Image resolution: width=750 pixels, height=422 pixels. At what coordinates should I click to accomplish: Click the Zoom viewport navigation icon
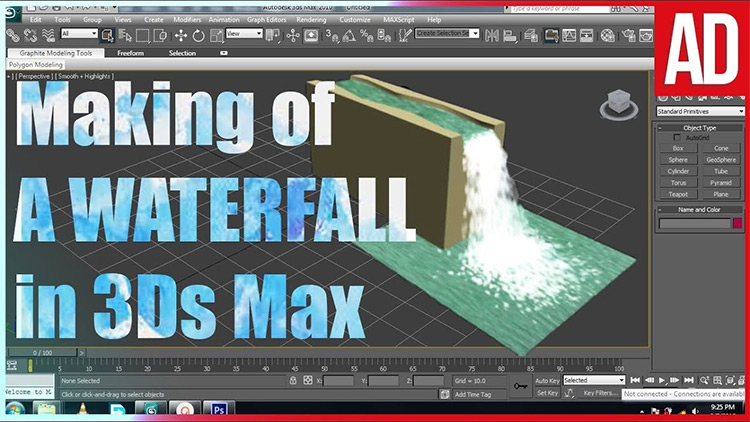pos(705,380)
